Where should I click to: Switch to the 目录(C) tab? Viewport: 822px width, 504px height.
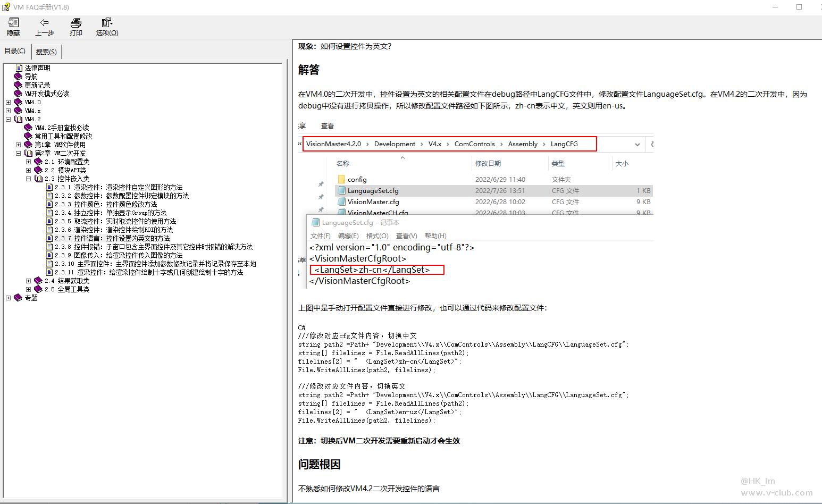click(x=15, y=51)
